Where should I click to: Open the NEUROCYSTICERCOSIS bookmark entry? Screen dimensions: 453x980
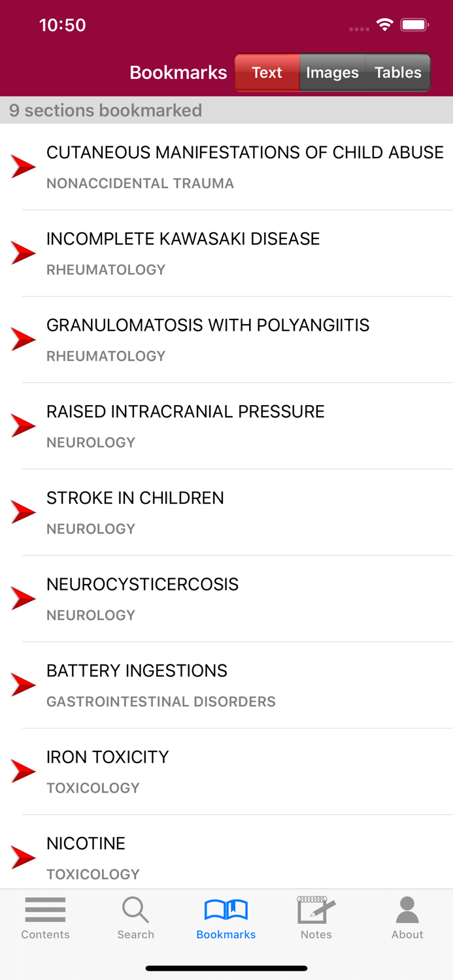click(x=143, y=585)
